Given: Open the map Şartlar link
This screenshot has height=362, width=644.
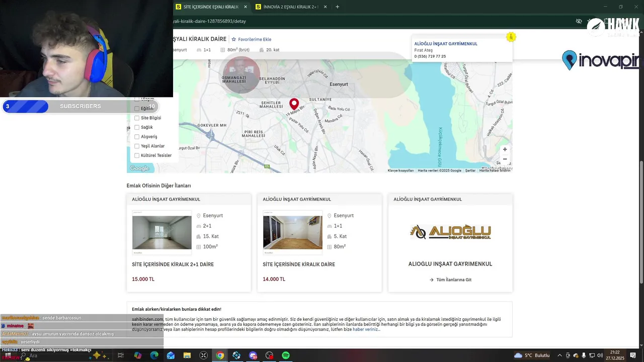Looking at the screenshot, I should pos(470,170).
